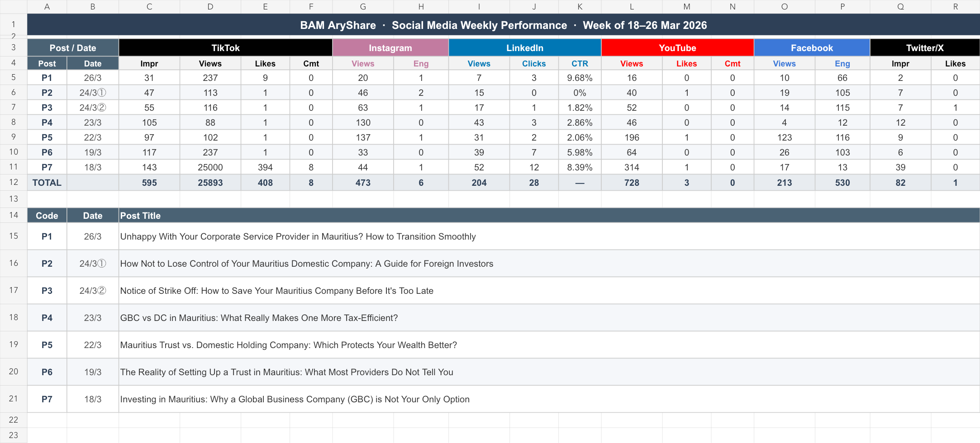
Task: Select the YouTube views value 196
Action: click(632, 137)
